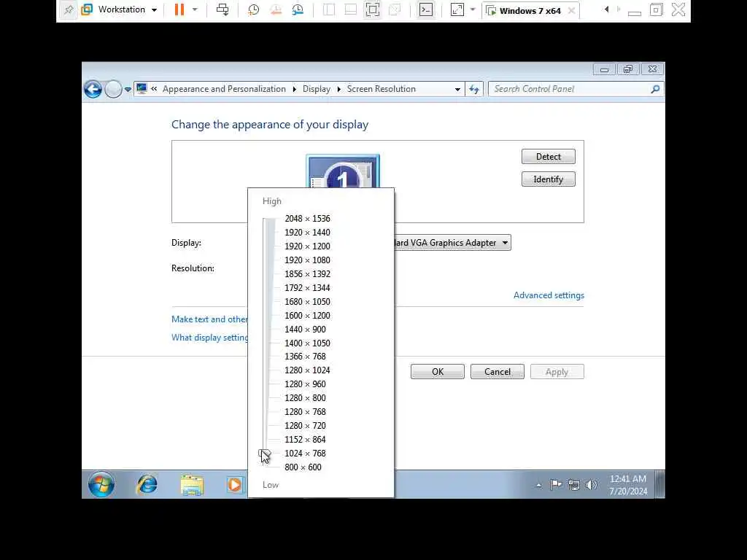Click the search magnifier icon
The width and height of the screenshot is (747, 560).
tap(655, 89)
